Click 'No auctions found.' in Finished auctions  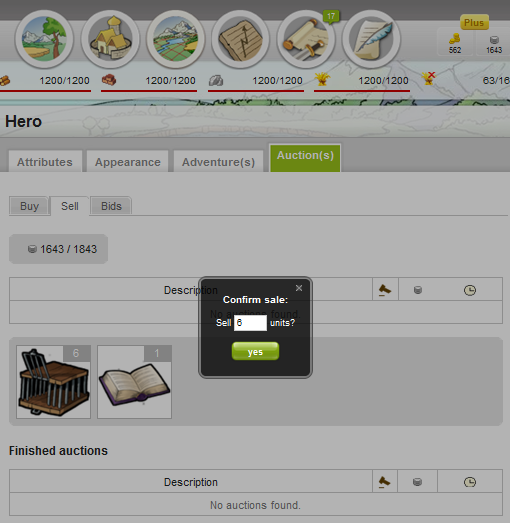coord(255,505)
